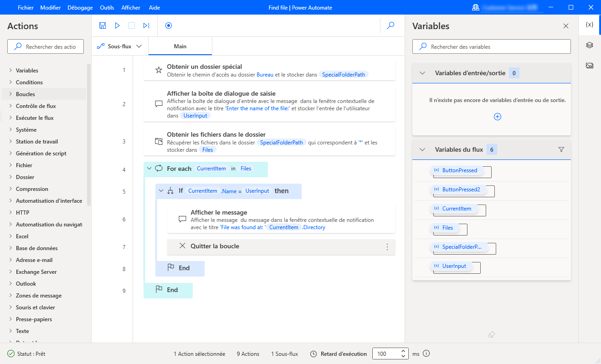Click the environment globe icon in title bar
This screenshot has width=601, height=364.
pos(476,7)
